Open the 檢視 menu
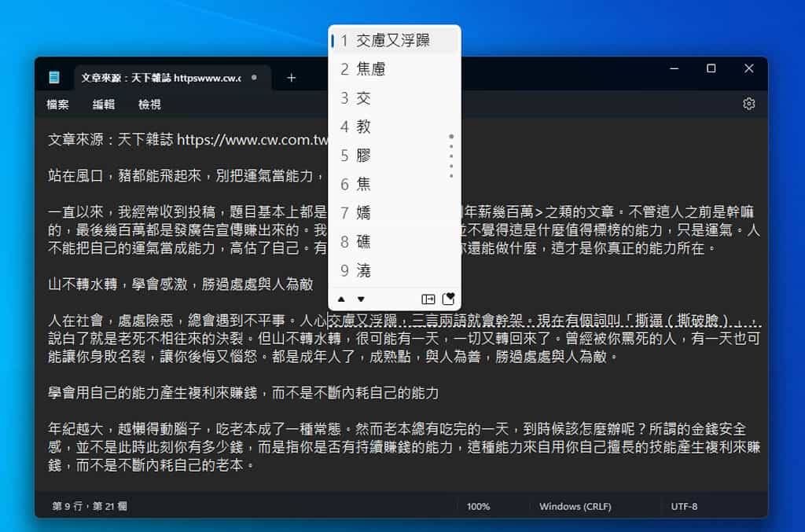 point(149,105)
